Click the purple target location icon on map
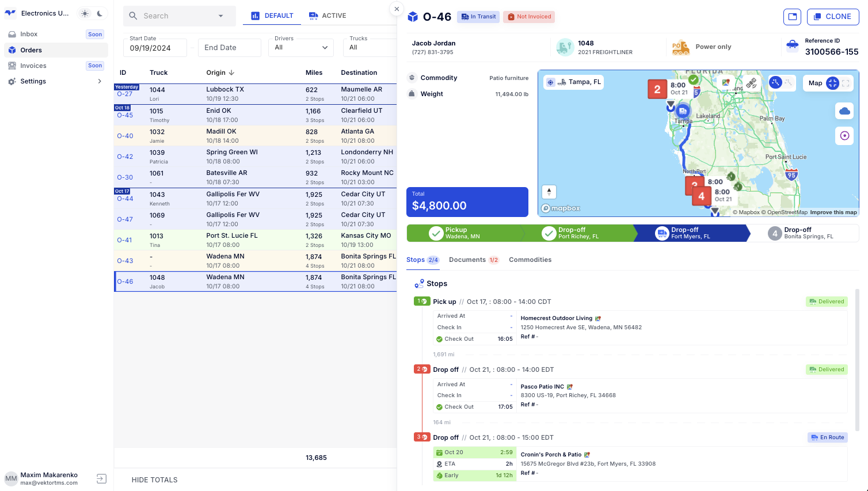This screenshot has height=491, width=868. pos(844,136)
